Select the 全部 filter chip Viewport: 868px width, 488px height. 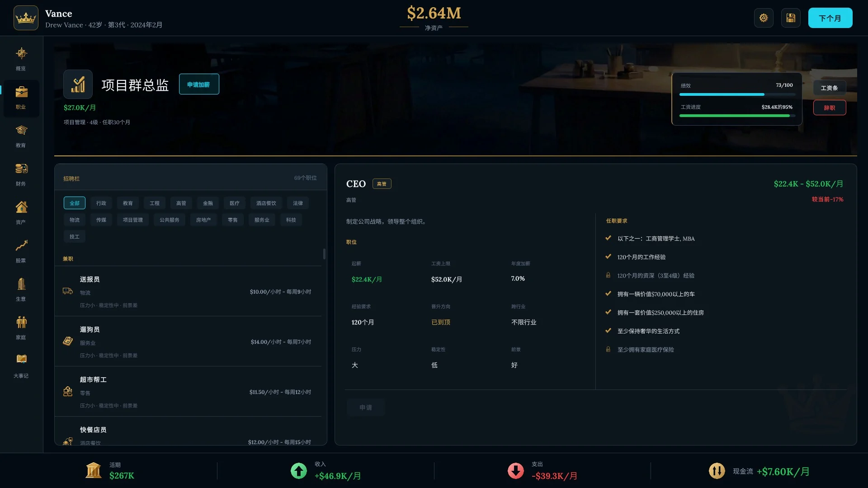pyautogui.click(x=75, y=203)
